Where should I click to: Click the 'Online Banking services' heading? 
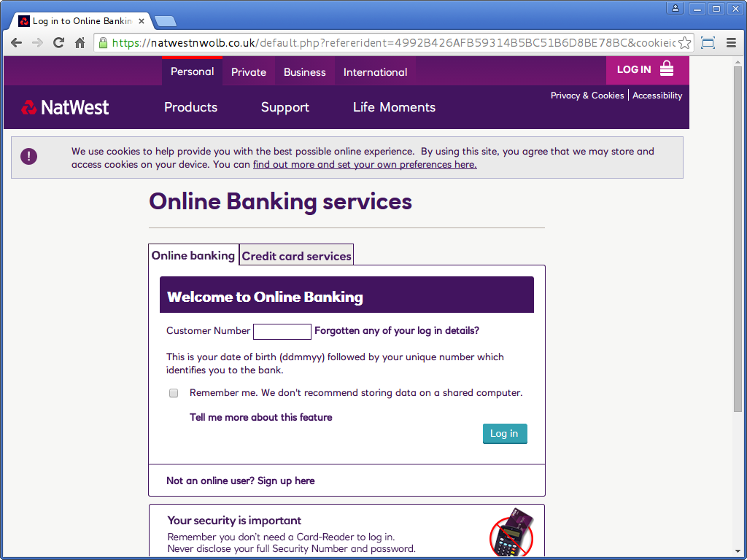click(x=281, y=201)
